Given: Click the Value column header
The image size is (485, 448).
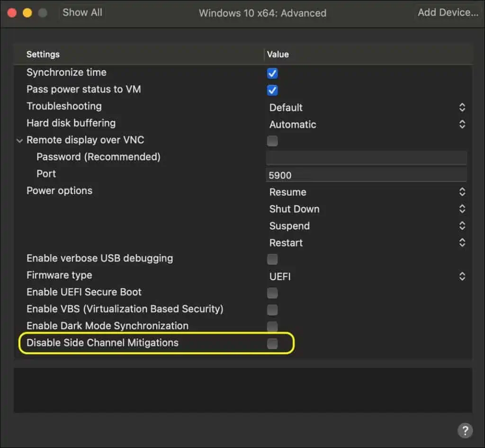Looking at the screenshot, I should (278, 55).
